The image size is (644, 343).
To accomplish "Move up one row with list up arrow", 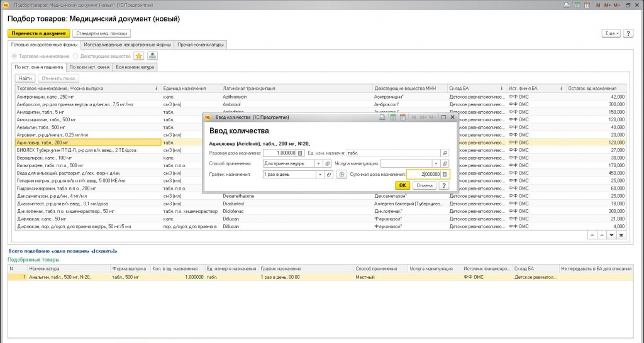I will click(x=602, y=236).
